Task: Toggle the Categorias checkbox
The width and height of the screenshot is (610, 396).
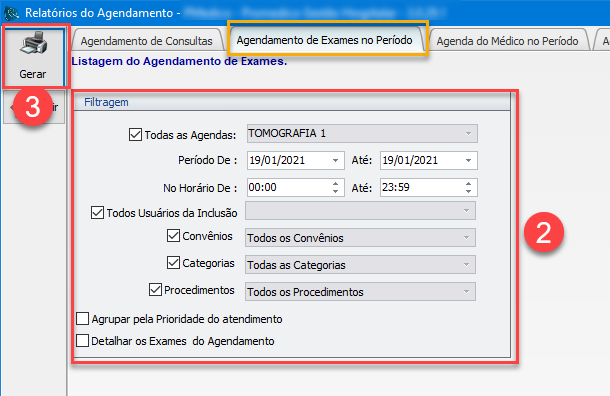Action: (x=173, y=263)
